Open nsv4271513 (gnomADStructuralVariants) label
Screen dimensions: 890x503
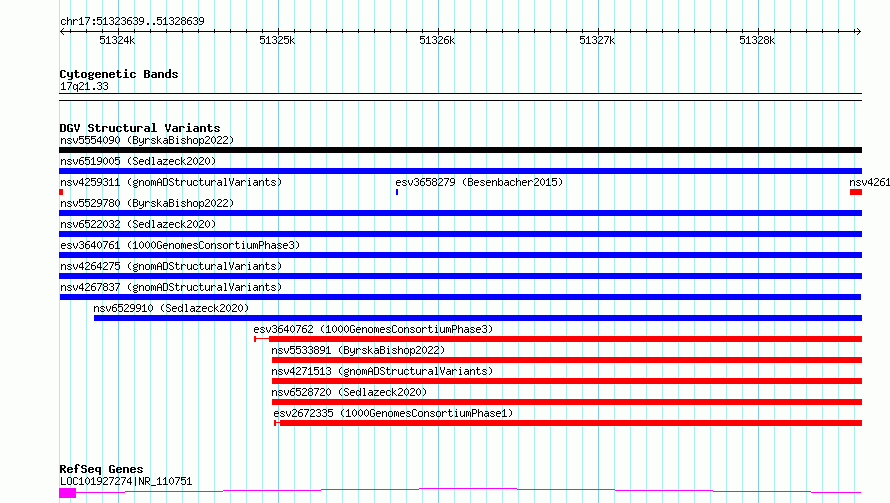pos(382,371)
